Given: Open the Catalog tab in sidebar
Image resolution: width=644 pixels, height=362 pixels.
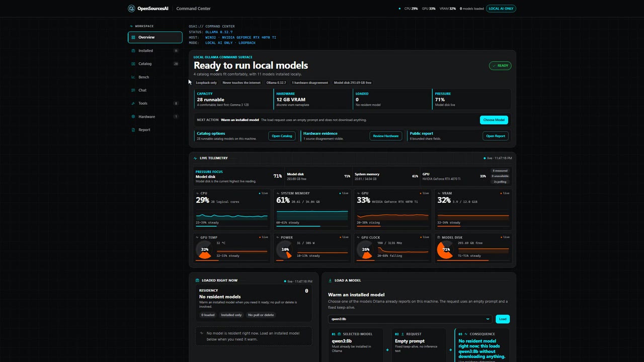Looking at the screenshot, I should (x=155, y=64).
